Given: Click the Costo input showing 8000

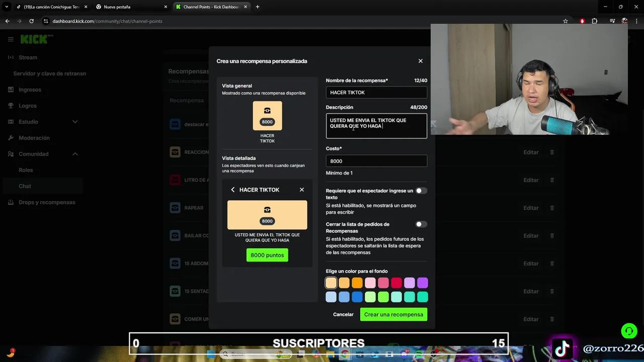Looking at the screenshot, I should [376, 161].
